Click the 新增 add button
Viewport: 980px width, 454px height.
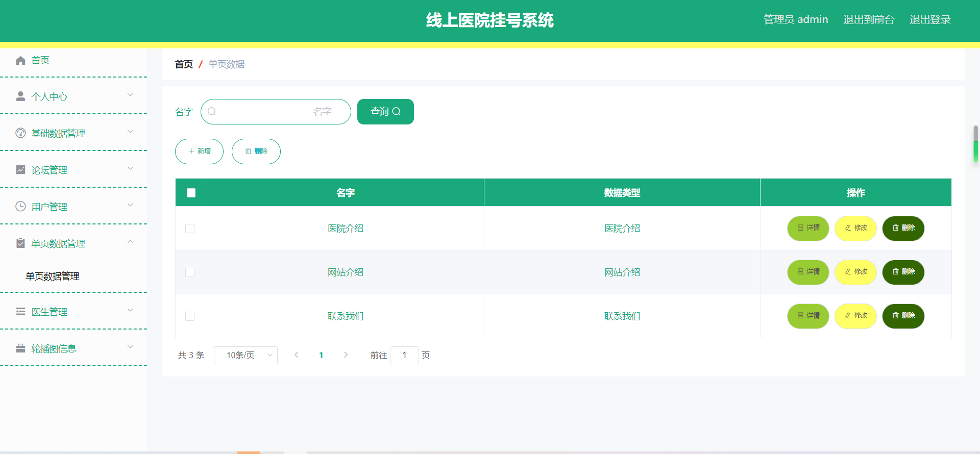pos(199,152)
